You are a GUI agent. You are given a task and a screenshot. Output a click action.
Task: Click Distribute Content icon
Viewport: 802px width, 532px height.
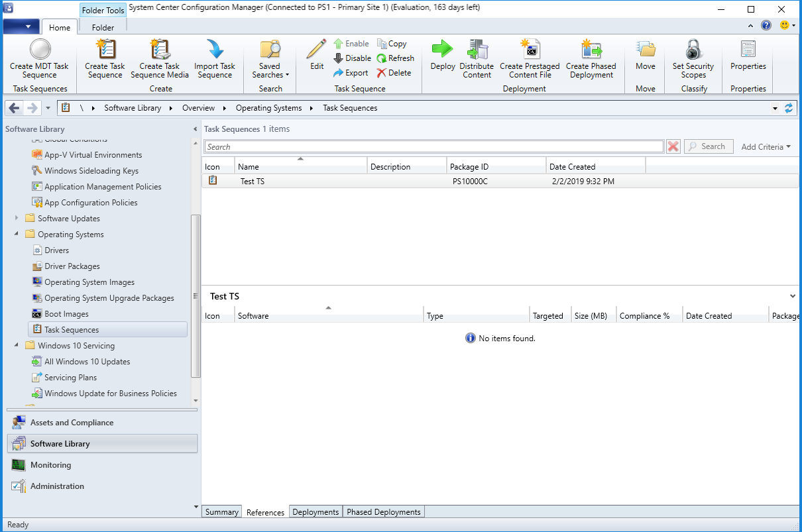477,50
